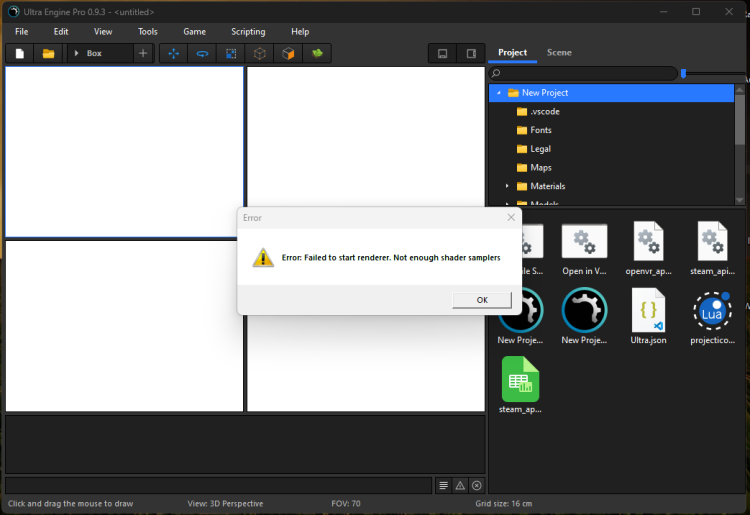Collapse the New Project tree node
Screen dimensions: 750x515
(x=499, y=93)
